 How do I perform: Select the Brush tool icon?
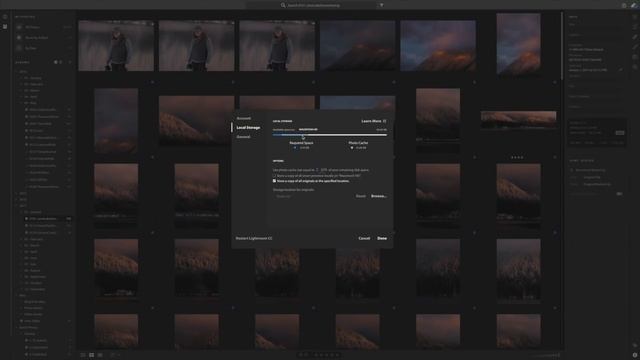pyautogui.click(x=635, y=47)
